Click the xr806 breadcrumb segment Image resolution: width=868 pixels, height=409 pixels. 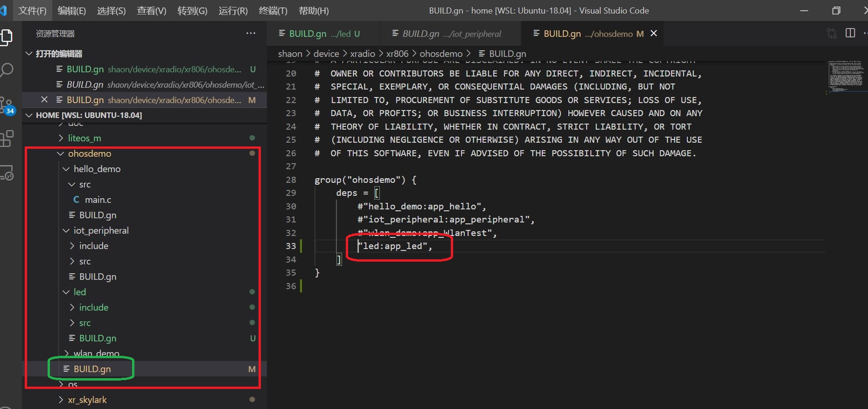tap(397, 54)
